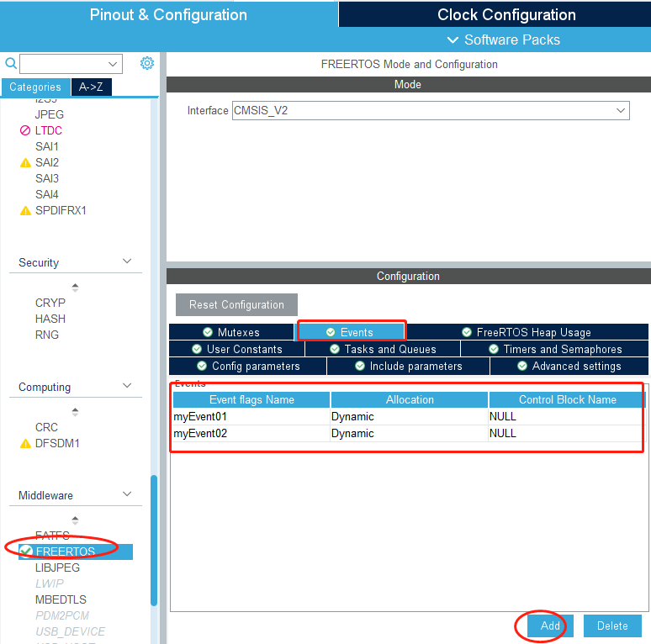Collapse the Middleware category

coord(127,495)
